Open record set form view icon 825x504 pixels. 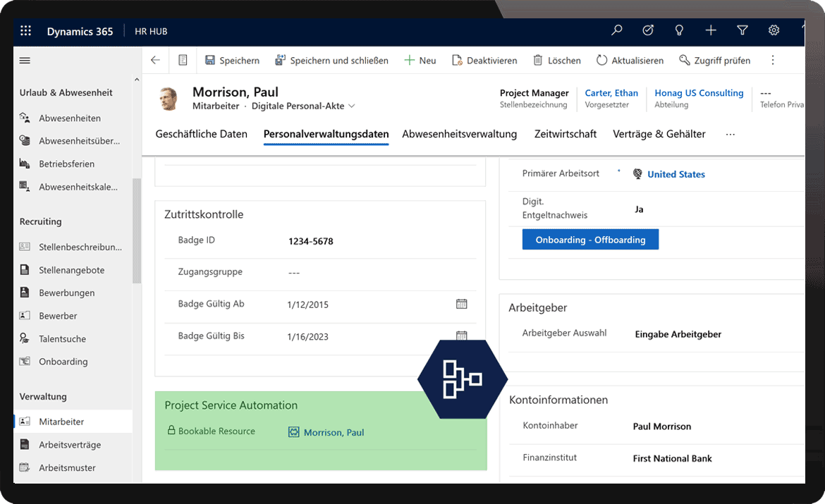(183, 60)
